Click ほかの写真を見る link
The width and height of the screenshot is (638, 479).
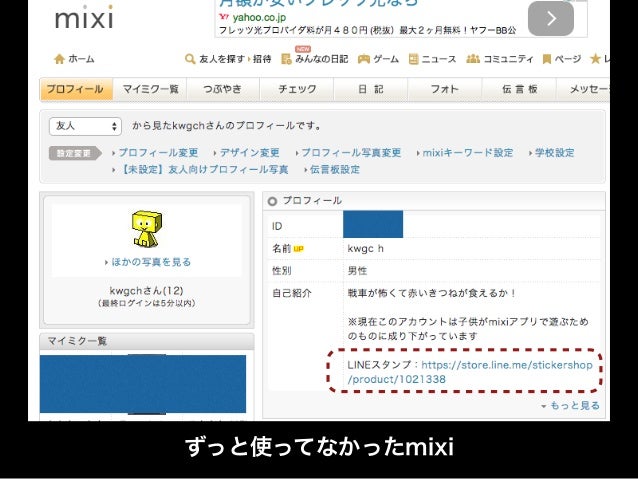coord(151,262)
